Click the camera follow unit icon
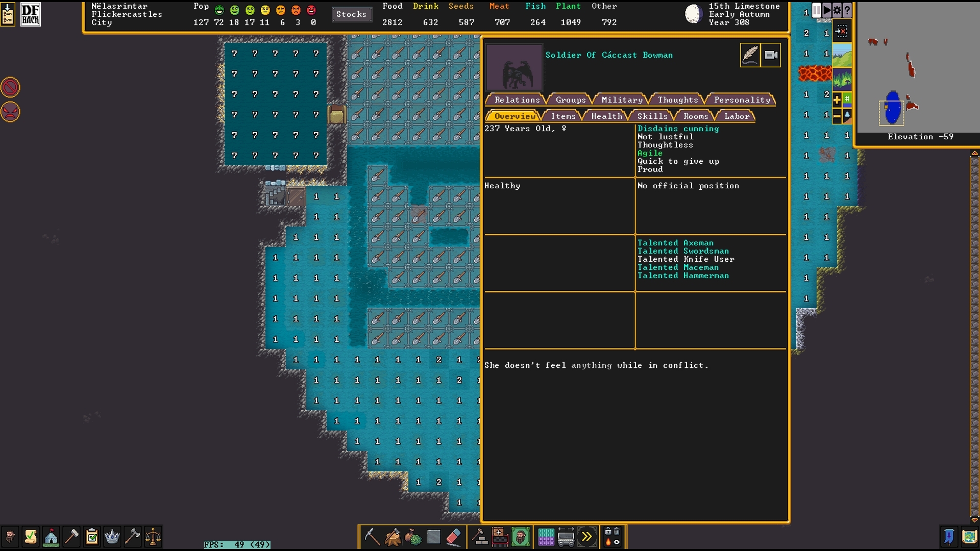980x551 pixels. coord(771,55)
